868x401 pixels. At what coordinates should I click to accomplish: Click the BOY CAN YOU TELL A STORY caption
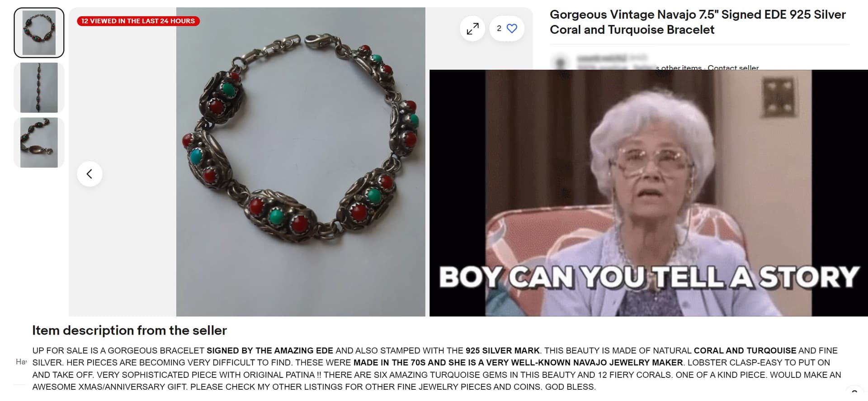(649, 277)
